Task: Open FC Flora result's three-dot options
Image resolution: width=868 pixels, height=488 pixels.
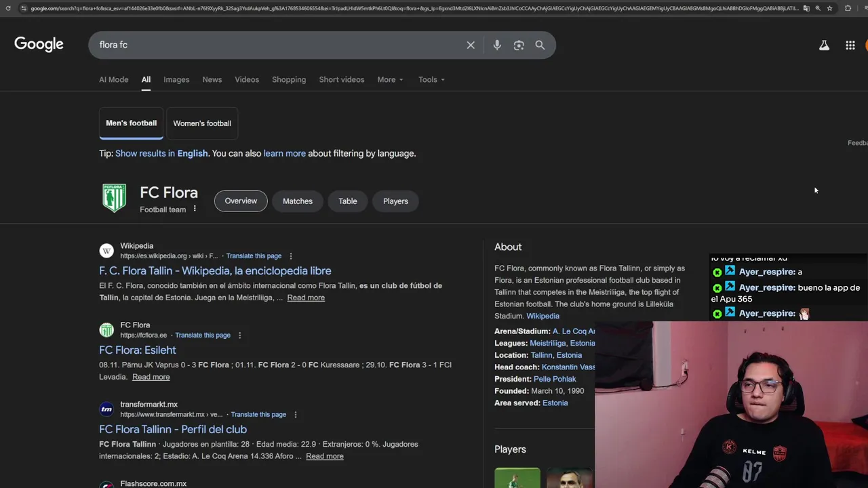Action: (239, 335)
